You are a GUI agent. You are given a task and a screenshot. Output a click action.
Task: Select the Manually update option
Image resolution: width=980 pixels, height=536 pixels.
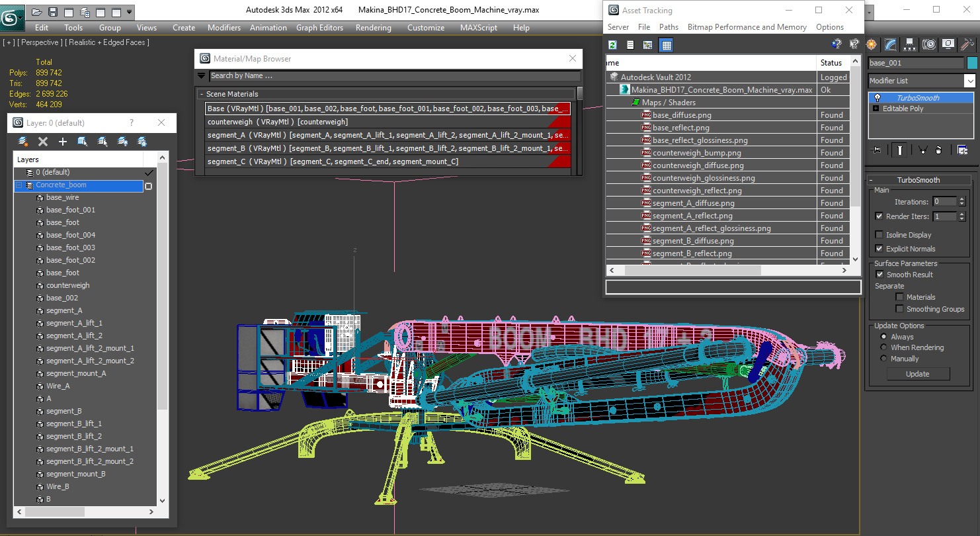[883, 359]
